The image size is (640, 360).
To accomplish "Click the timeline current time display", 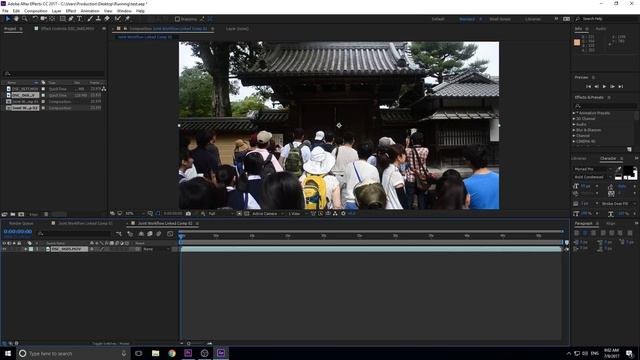I will pos(18,231).
